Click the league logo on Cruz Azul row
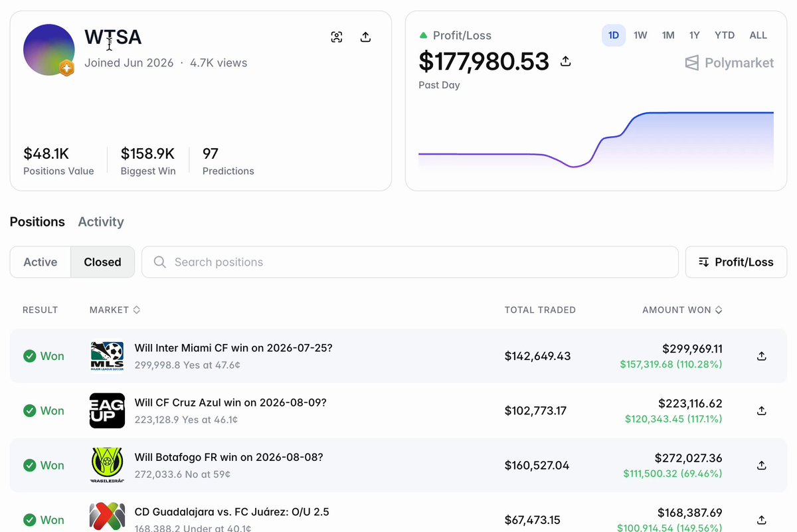The image size is (797, 532). click(x=107, y=410)
